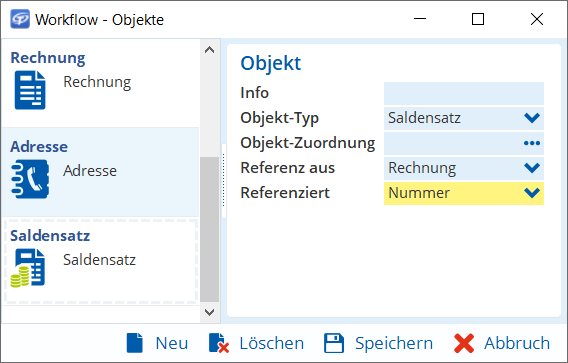Select the Saldensatz list entry title

(x=50, y=236)
